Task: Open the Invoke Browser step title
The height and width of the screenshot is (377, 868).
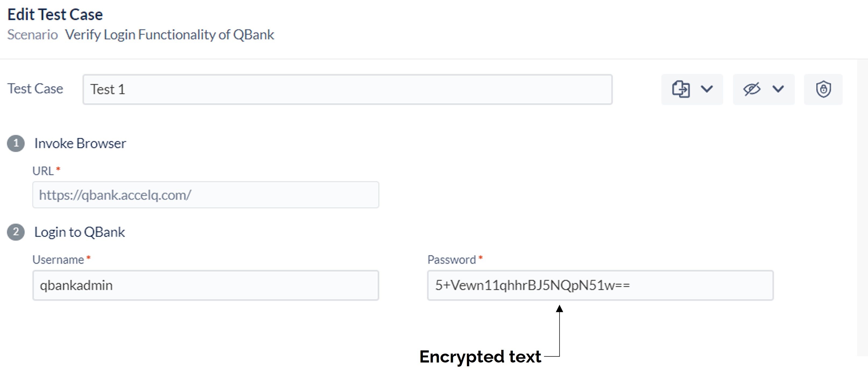Action: click(80, 143)
